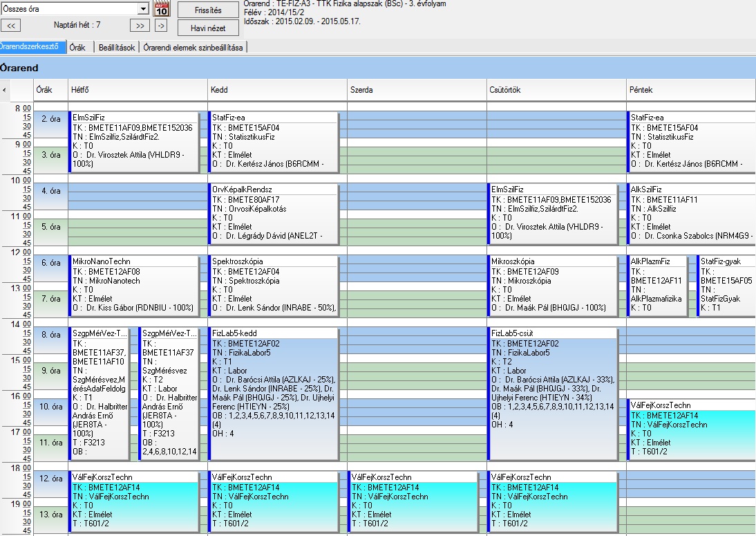Click the Időszak date range text
Screen dimensions: 756x536
(302, 21)
